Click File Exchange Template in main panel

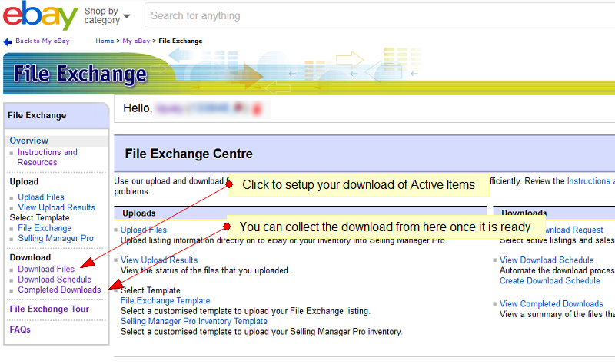click(165, 301)
